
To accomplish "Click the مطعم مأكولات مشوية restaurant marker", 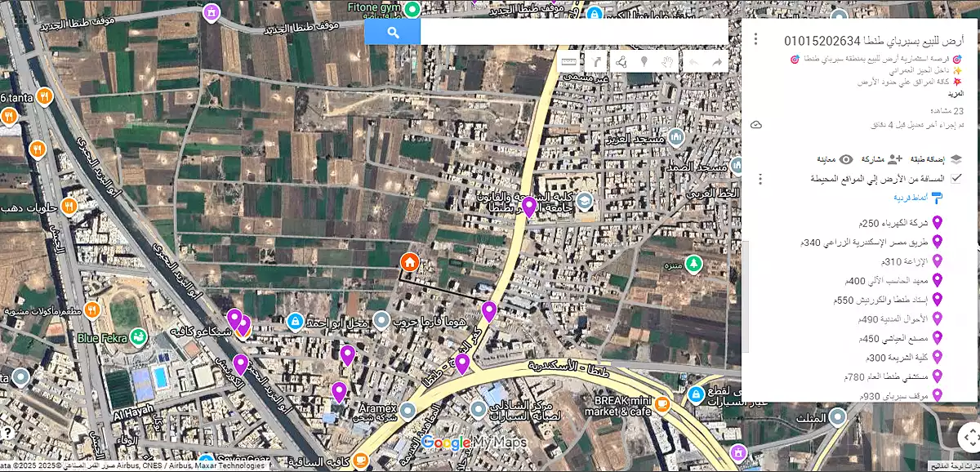I will coord(92,309).
